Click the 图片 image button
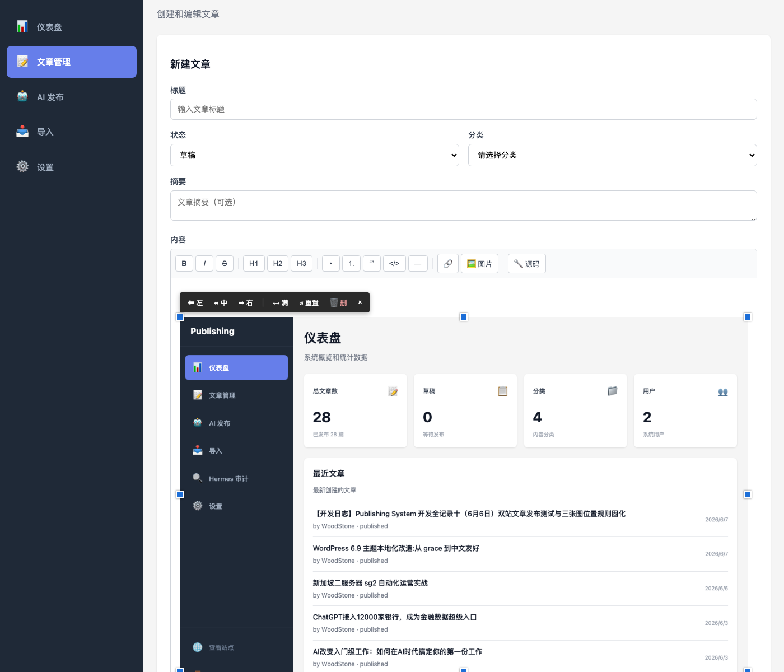 point(479,263)
